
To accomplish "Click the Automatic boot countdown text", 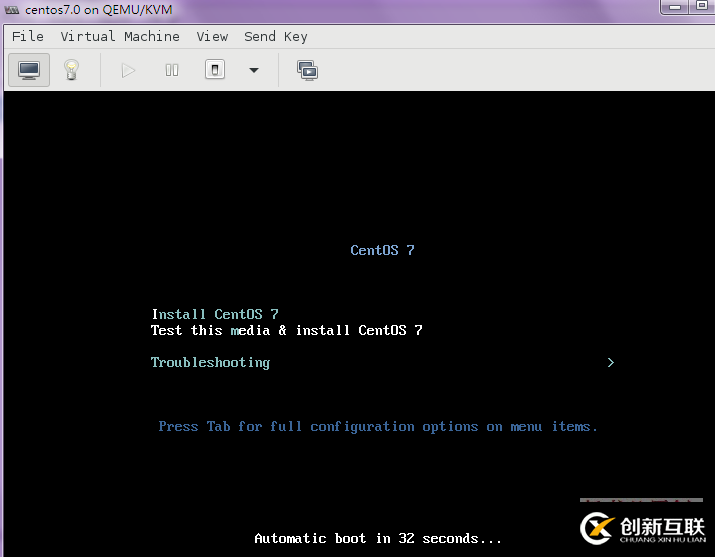I will pyautogui.click(x=378, y=538).
